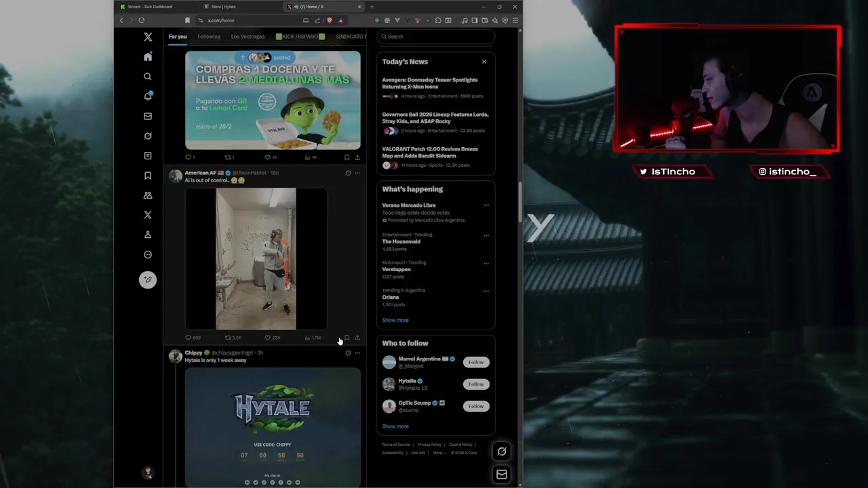Go to Home in X sidebar

click(x=148, y=57)
